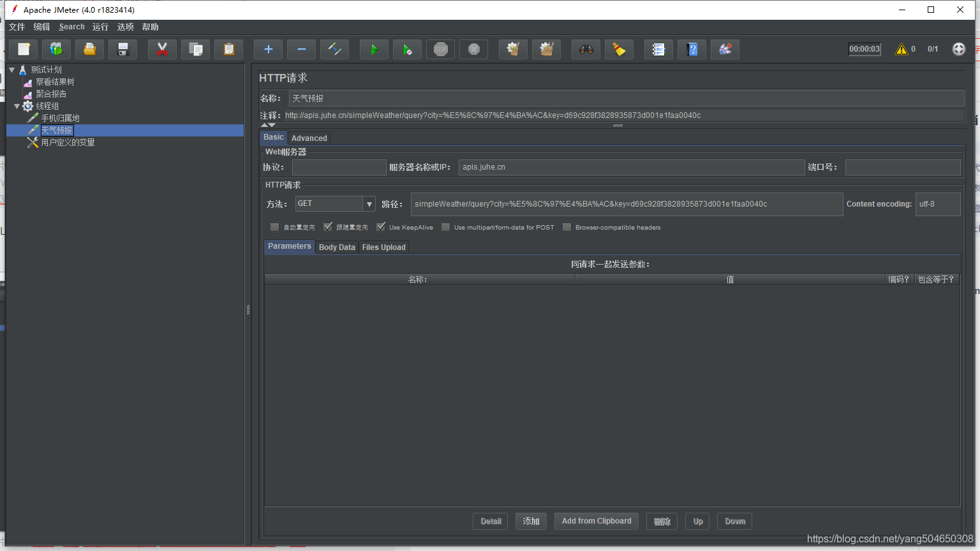Click the Copy toolbar icon
The image size is (980, 551).
click(x=196, y=49)
